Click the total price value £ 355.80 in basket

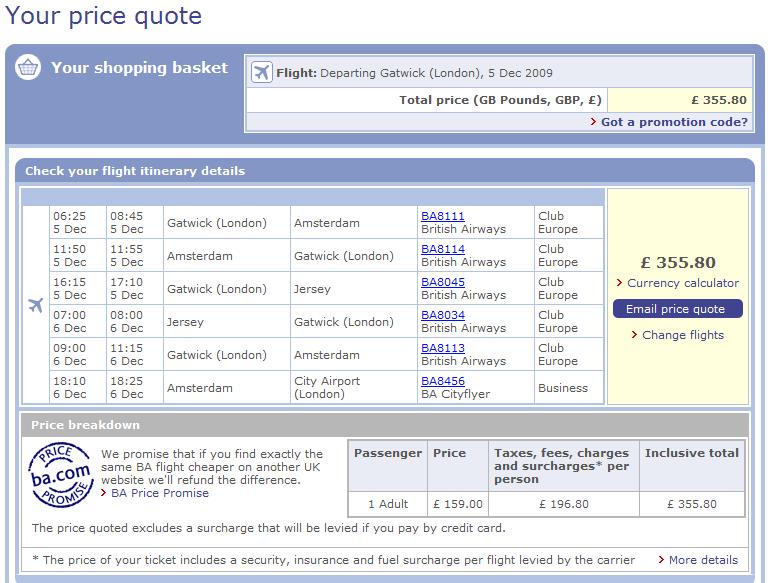click(719, 100)
